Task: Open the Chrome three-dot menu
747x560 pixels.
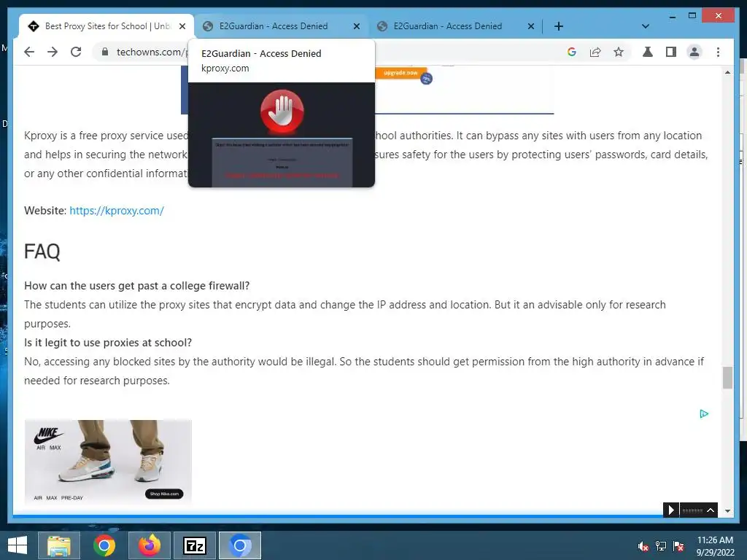Action: coord(718,52)
